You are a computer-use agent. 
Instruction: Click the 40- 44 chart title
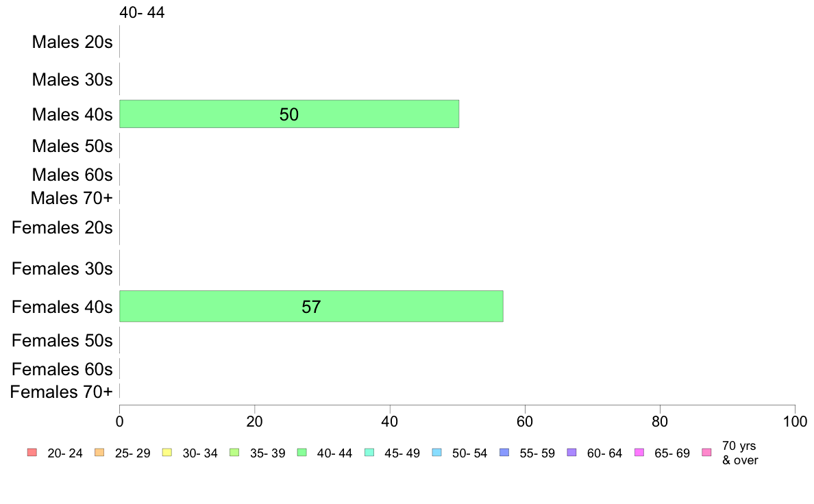[142, 12]
